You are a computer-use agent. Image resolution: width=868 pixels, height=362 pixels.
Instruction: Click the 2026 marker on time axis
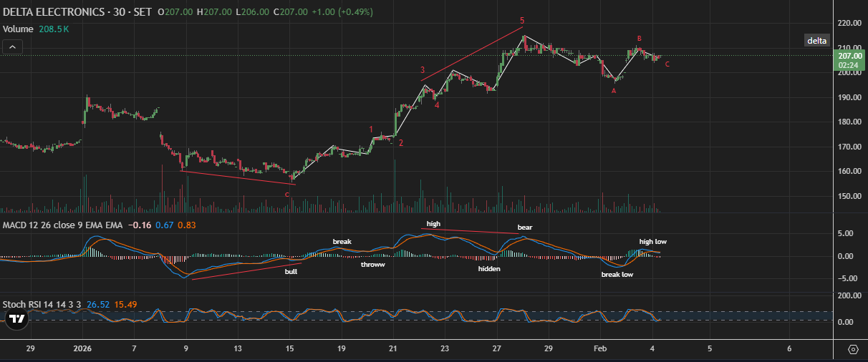pyautogui.click(x=83, y=348)
